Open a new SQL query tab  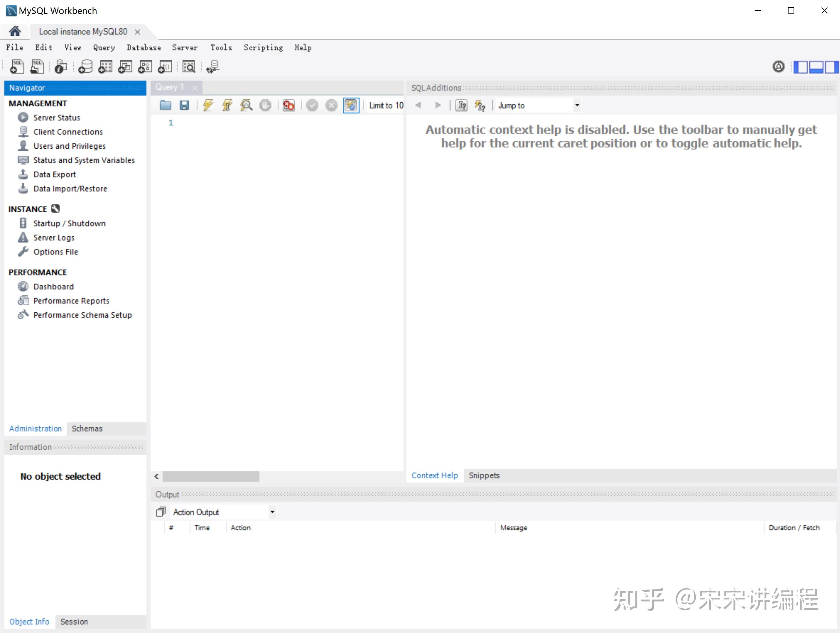[x=17, y=66]
